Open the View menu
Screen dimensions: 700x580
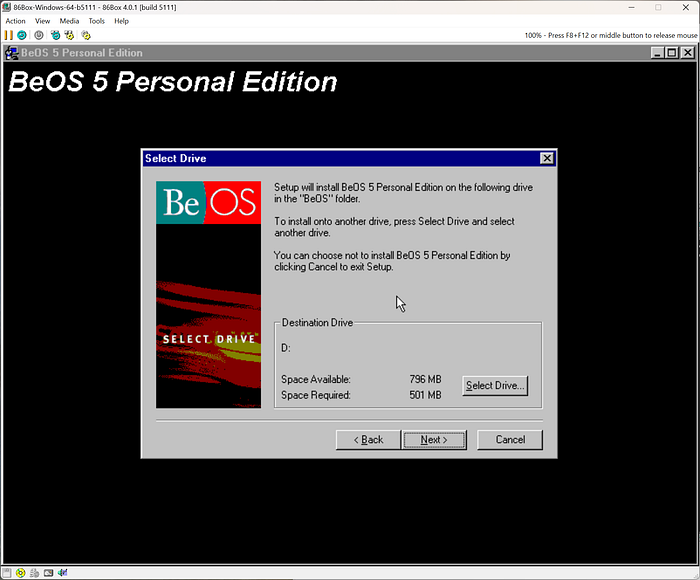pyautogui.click(x=42, y=21)
